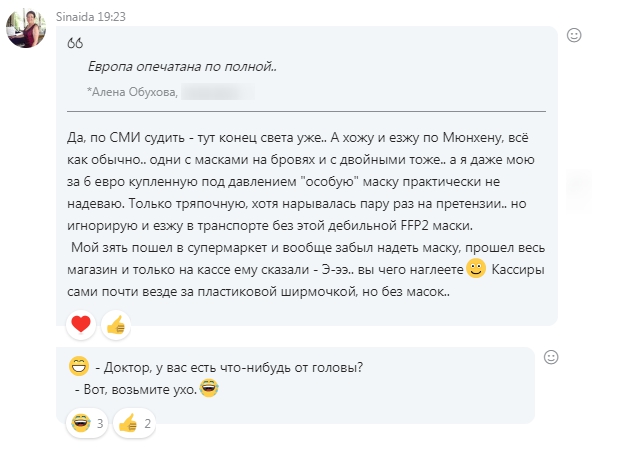Viewport: 621px width, 449px height.
Task: Toggle the red heart reaction
Action: point(82,324)
